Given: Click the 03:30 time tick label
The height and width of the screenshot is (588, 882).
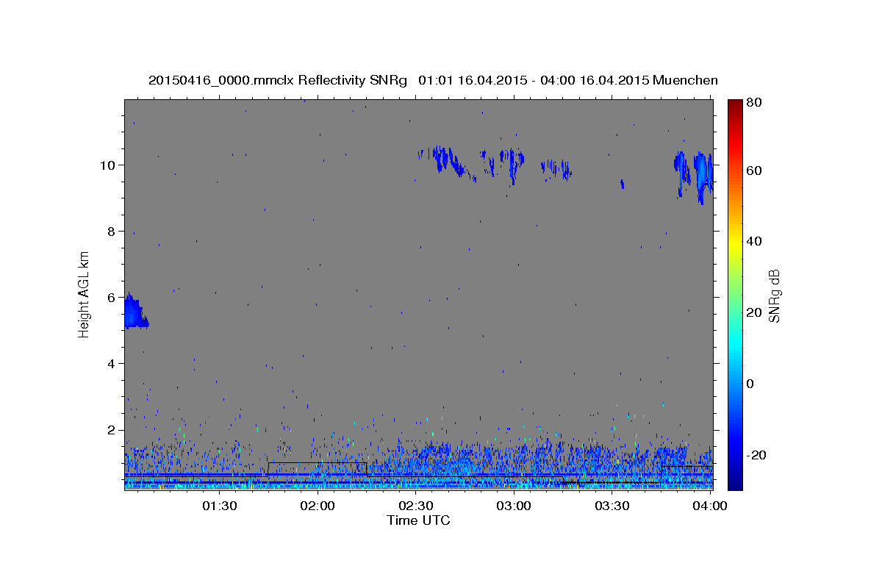Looking at the screenshot, I should click(612, 506).
